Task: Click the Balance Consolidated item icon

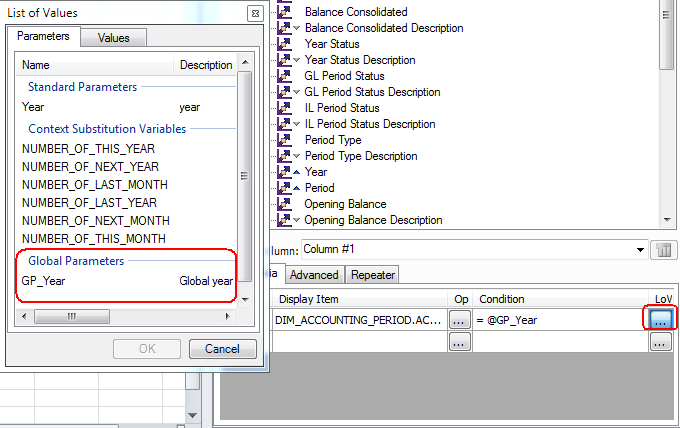Action: [284, 11]
